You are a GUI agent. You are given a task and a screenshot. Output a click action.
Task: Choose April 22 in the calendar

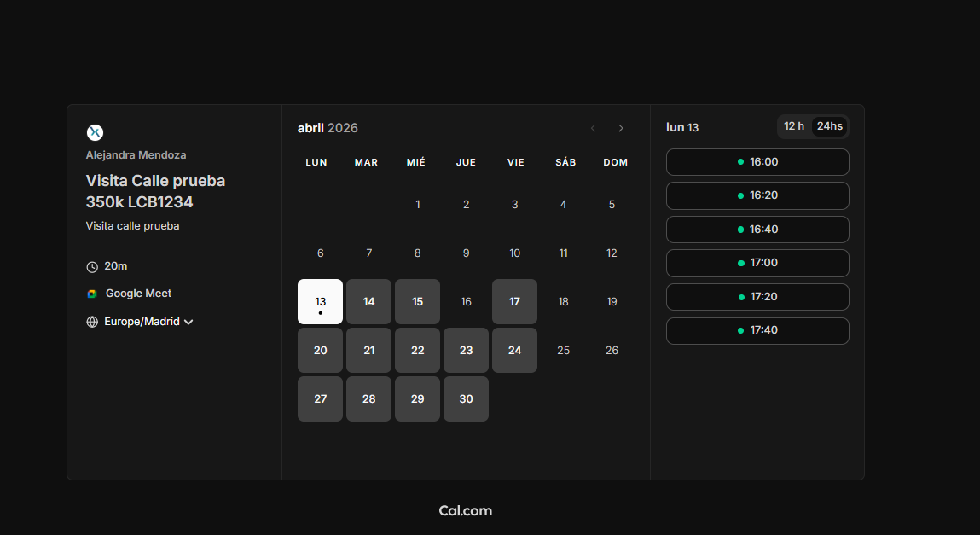pyautogui.click(x=417, y=350)
